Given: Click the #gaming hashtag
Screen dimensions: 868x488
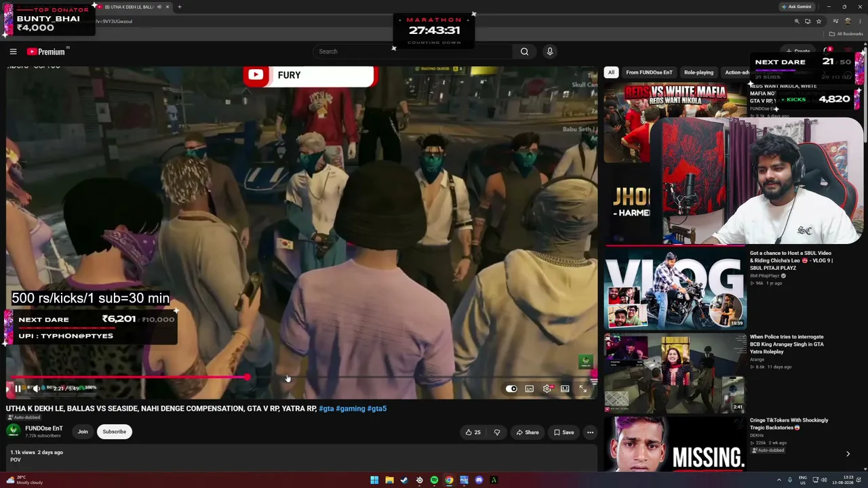Looking at the screenshot, I should pyautogui.click(x=351, y=409).
